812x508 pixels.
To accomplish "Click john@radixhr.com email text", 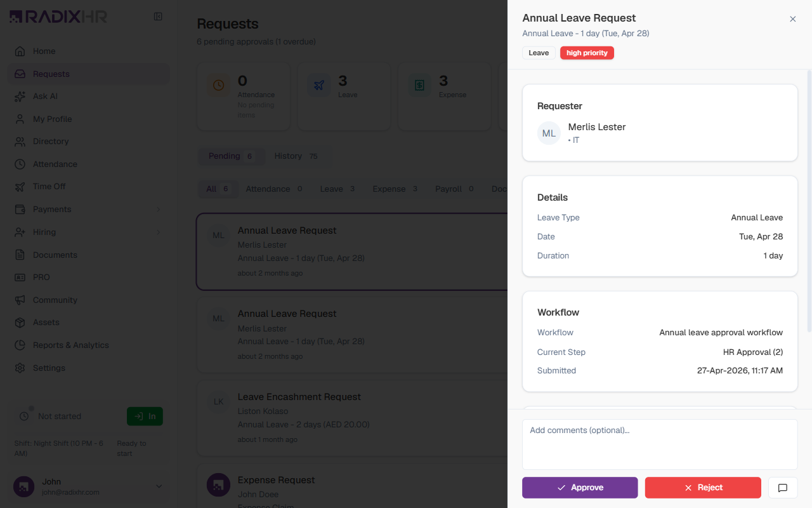I will (x=71, y=492).
